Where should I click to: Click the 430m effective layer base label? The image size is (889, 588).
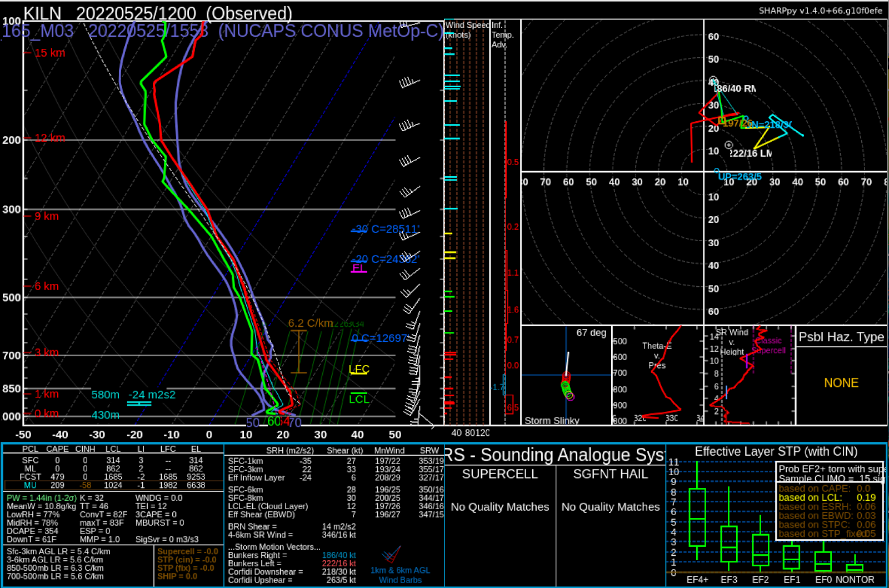coord(106,415)
